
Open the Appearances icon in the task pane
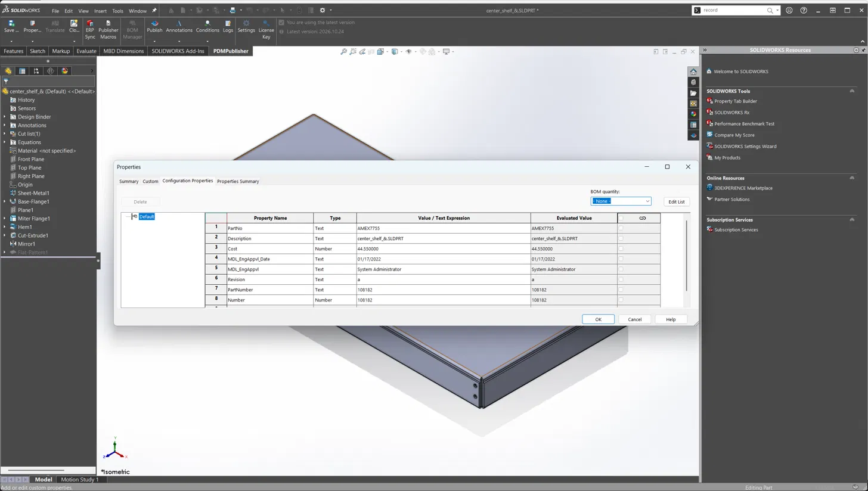[x=693, y=114]
